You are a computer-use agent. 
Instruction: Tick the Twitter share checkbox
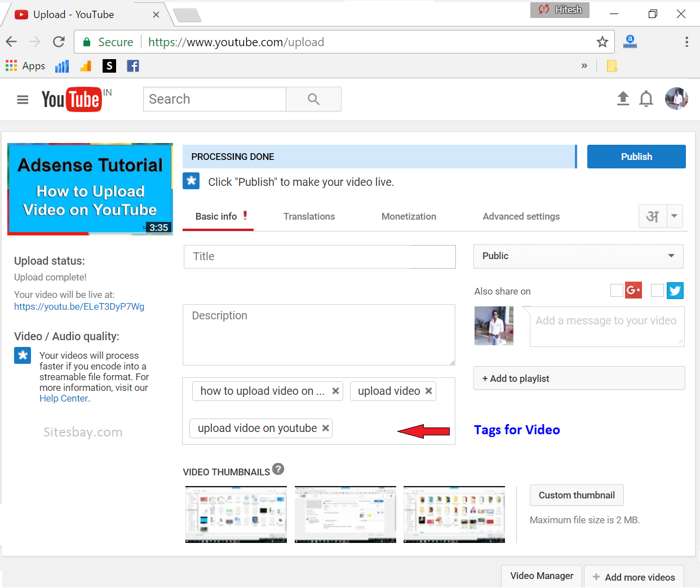coord(657,290)
